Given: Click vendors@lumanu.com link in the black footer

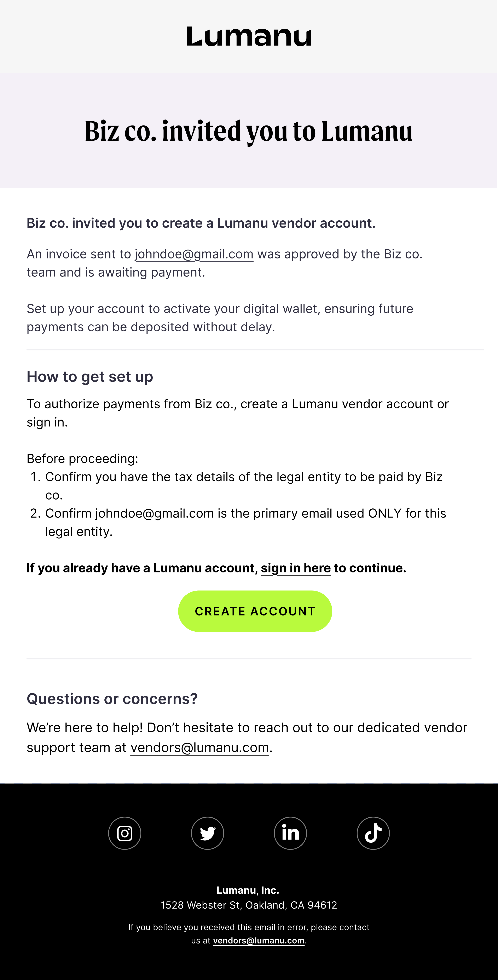Looking at the screenshot, I should pyautogui.click(x=259, y=940).
